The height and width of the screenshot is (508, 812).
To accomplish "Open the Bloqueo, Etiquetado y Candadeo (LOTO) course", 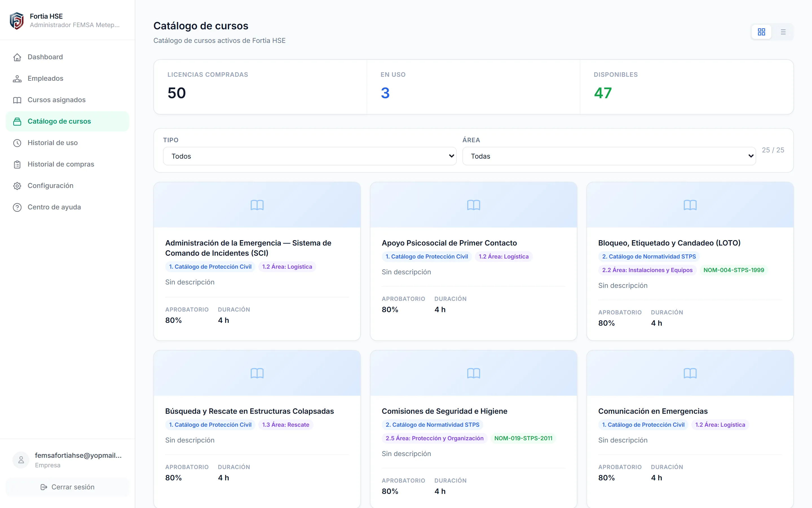I will coord(669,243).
